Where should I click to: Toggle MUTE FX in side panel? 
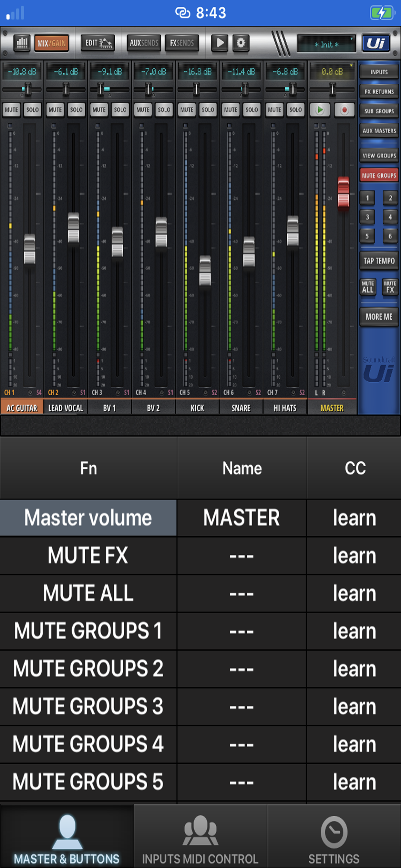pyautogui.click(x=390, y=287)
